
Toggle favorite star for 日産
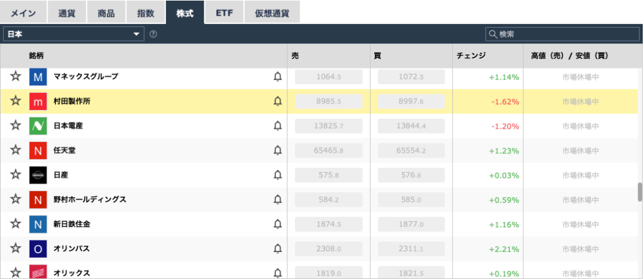point(16,175)
